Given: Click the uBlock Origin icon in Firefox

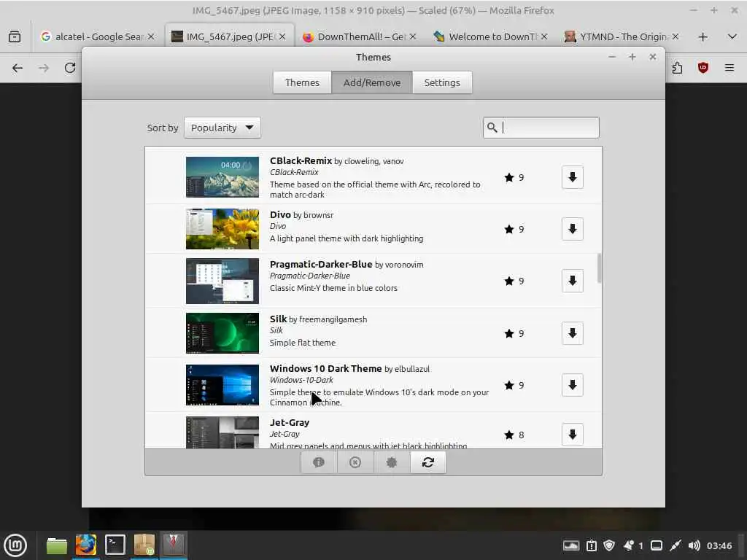Looking at the screenshot, I should (703, 68).
